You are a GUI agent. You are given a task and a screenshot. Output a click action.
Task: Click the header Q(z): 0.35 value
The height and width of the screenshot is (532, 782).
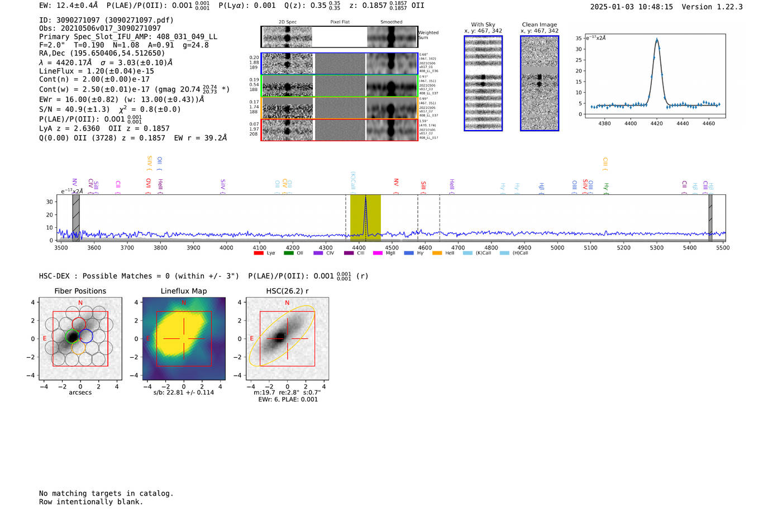[x=312, y=6]
